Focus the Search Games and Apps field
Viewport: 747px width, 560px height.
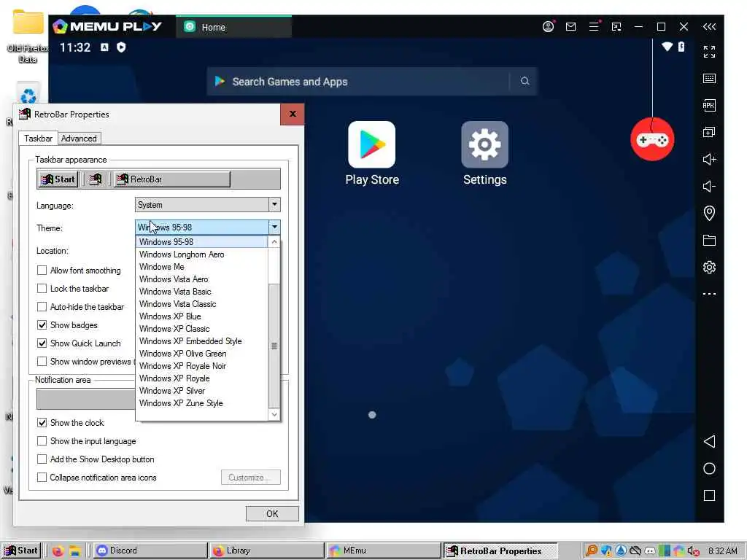click(371, 81)
